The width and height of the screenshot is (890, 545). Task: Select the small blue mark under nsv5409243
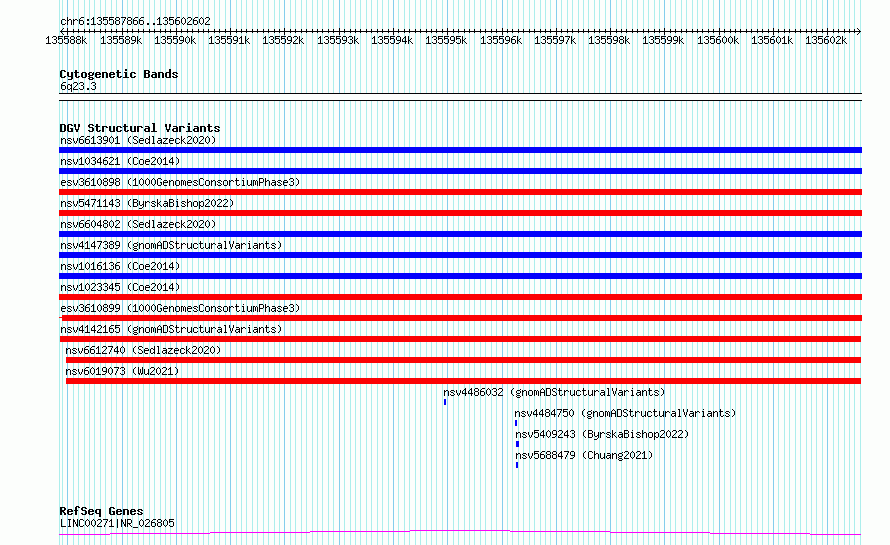[517, 444]
